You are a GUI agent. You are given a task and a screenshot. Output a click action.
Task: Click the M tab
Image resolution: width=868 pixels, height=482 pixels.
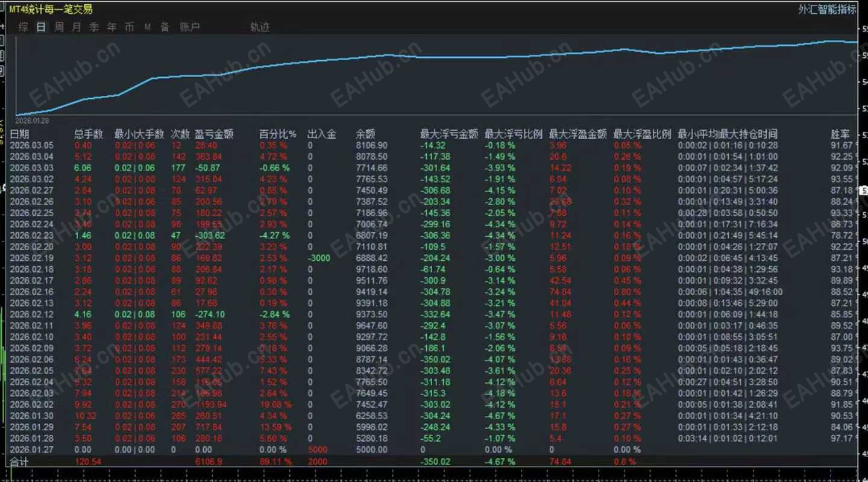pos(148,27)
